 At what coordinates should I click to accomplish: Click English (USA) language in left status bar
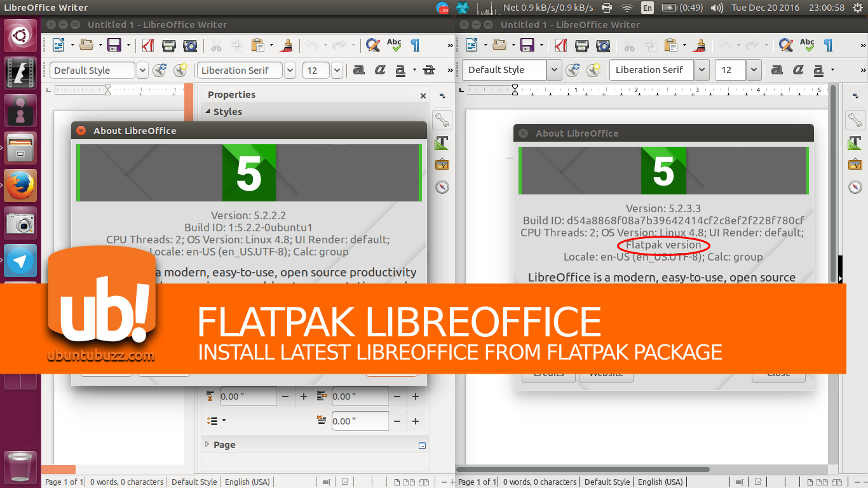[x=247, y=482]
